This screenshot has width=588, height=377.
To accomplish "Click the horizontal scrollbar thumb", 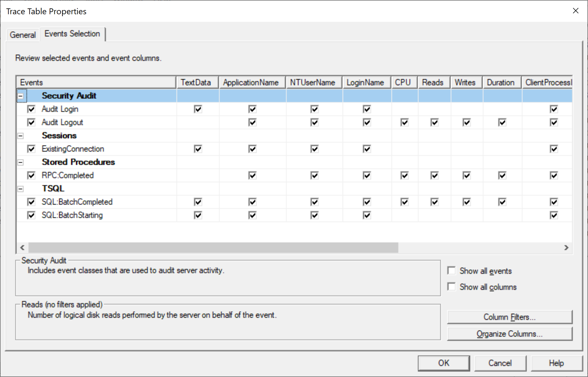I will point(213,248).
